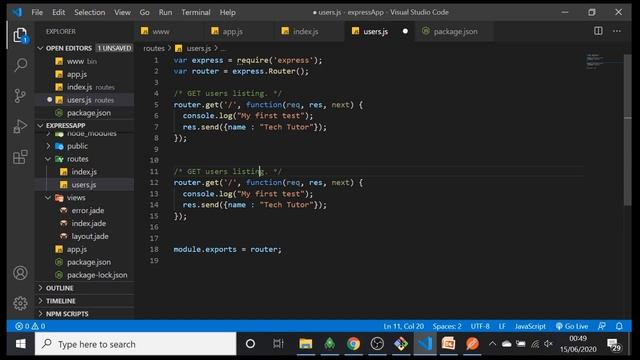This screenshot has width=640, height=360.
Task: Open the Edit menu
Action: (x=58, y=12)
